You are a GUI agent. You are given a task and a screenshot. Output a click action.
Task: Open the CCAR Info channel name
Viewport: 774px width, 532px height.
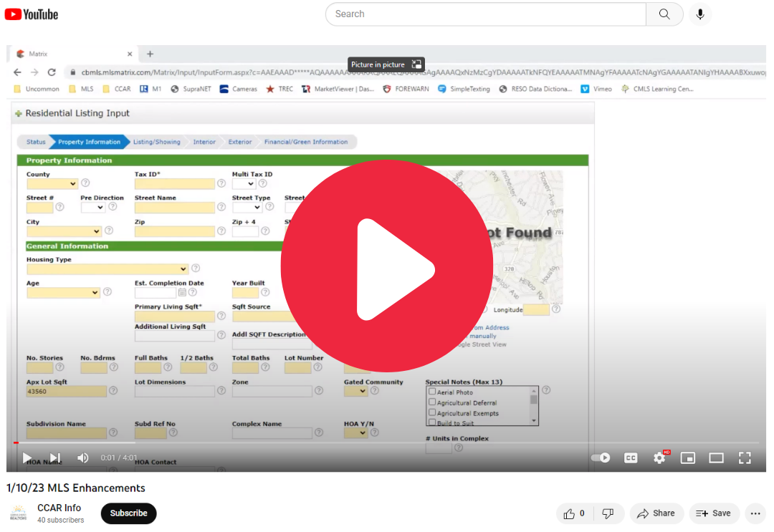click(59, 508)
